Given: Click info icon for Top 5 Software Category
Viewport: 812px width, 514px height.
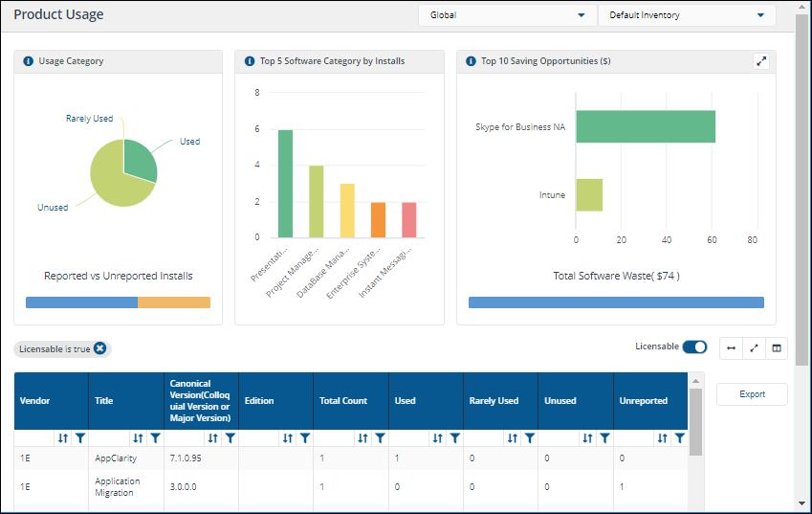Looking at the screenshot, I should pyautogui.click(x=250, y=61).
